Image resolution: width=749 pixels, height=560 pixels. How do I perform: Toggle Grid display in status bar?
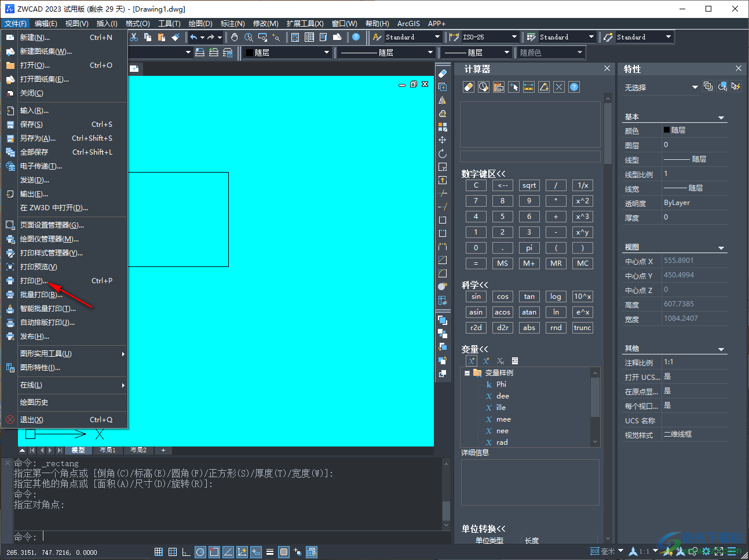point(172,552)
